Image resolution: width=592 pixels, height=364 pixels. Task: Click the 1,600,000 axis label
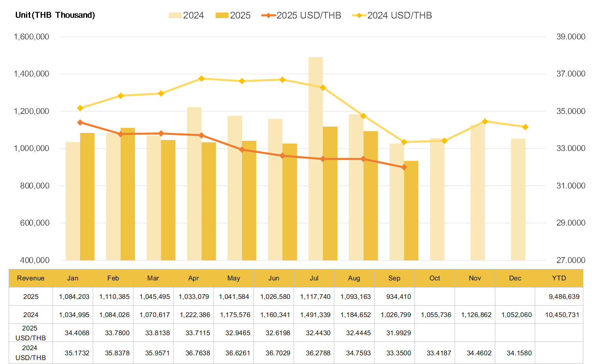(32, 37)
